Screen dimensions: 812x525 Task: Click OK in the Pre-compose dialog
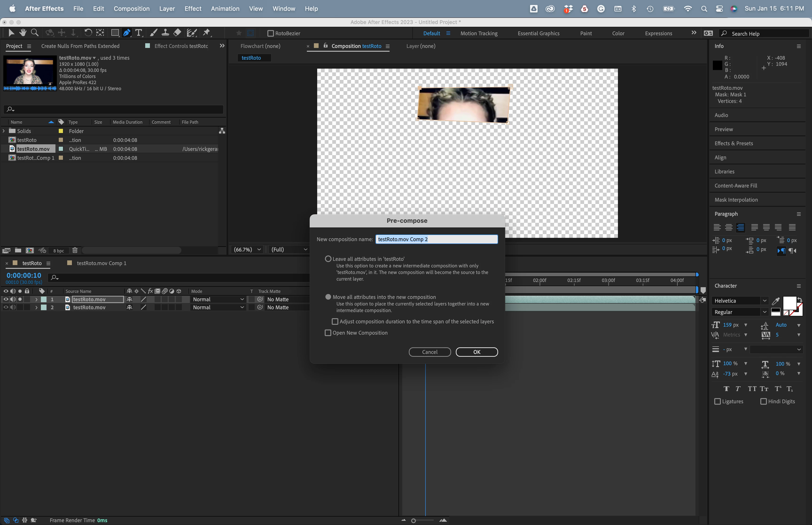click(476, 352)
